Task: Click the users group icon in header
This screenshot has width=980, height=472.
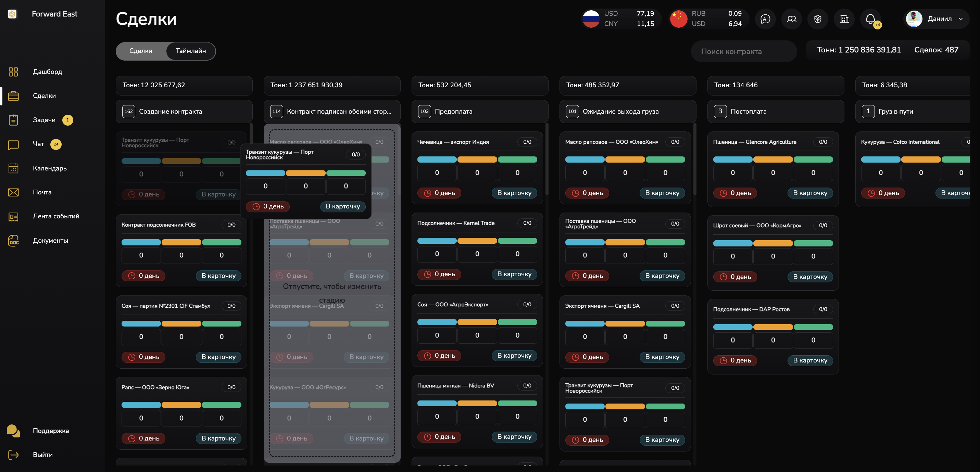Action: click(791, 18)
